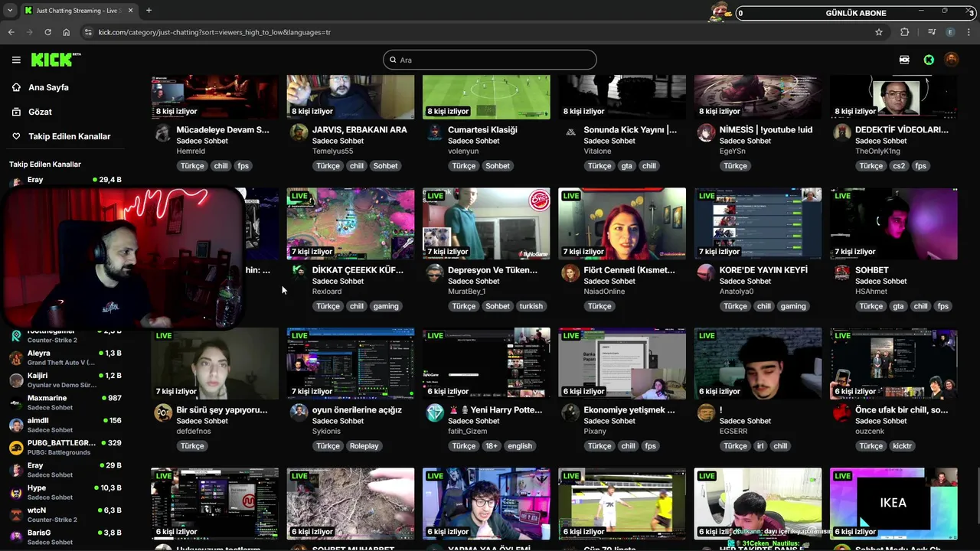Click the gta tag under Sonunda Kick Yayını
The width and height of the screenshot is (980, 551).
tap(626, 166)
